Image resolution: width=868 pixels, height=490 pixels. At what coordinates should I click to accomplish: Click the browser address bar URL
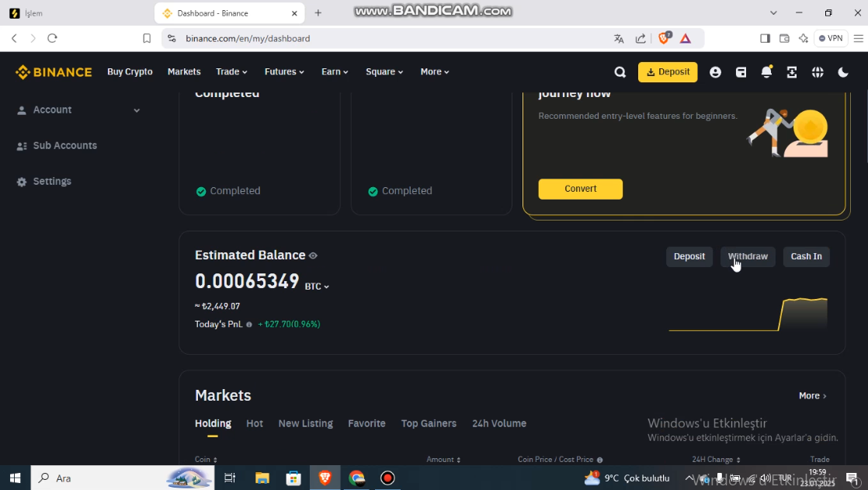click(248, 38)
